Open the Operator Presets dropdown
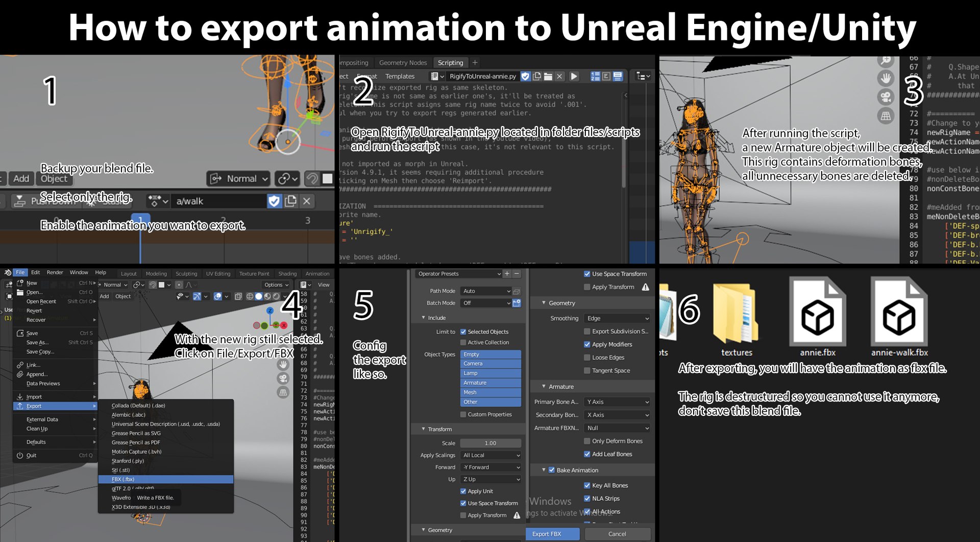This screenshot has width=980, height=542. [x=458, y=274]
